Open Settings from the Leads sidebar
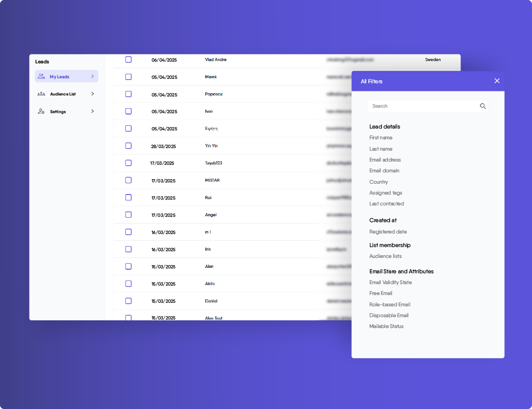The image size is (532, 409). 58,112
